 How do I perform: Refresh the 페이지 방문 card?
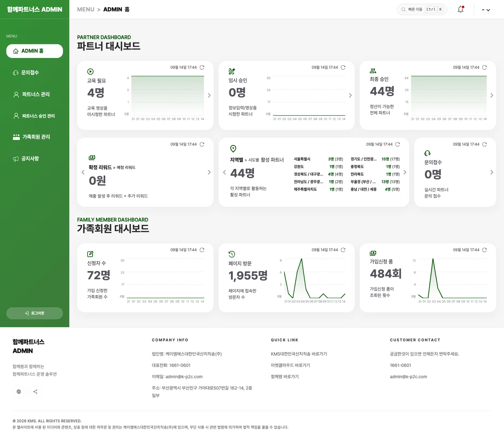pos(343,250)
